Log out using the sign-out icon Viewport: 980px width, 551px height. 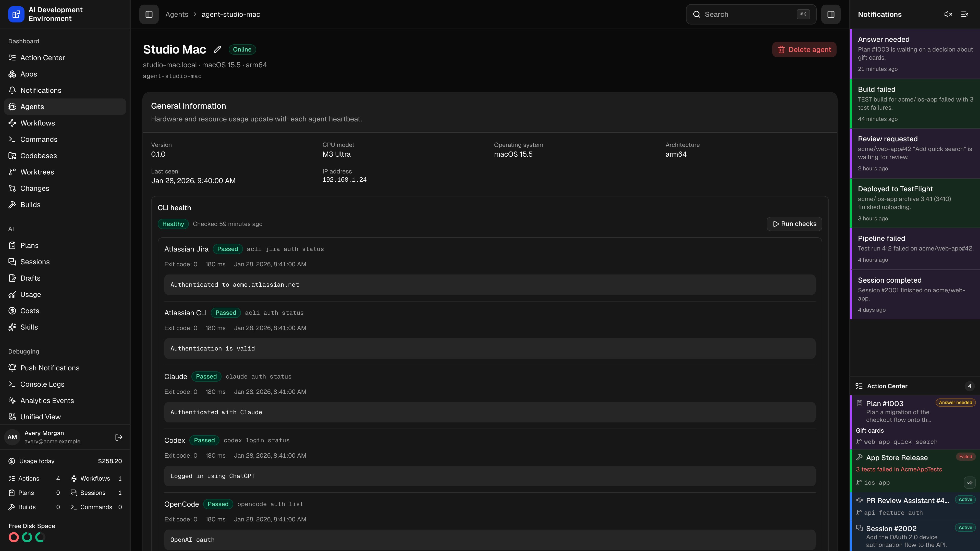click(x=119, y=437)
